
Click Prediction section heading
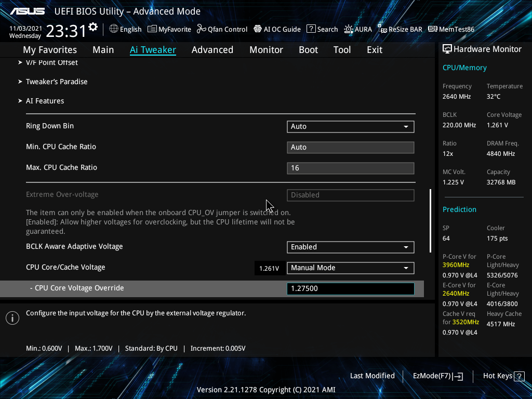coord(459,209)
